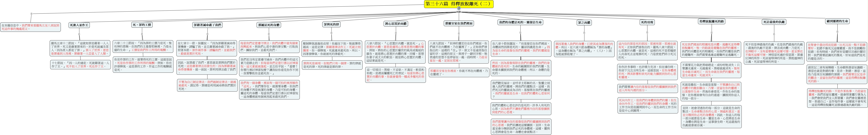
Task: Click the box beginning 八章九節說
Action: (459, 52)
